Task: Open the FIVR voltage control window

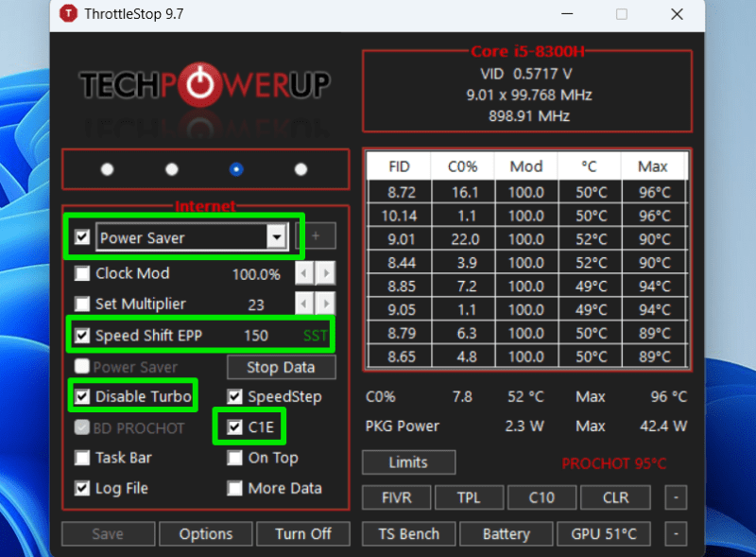Action: [396, 496]
